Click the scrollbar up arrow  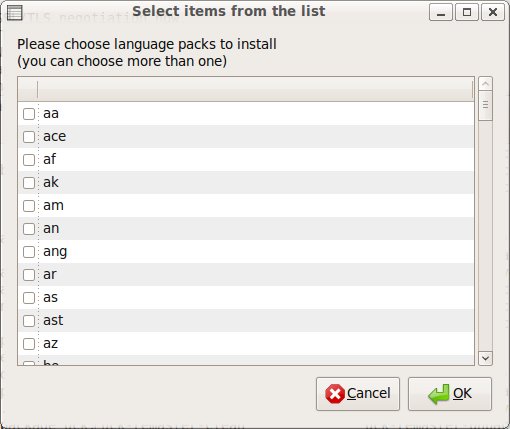pyautogui.click(x=485, y=83)
